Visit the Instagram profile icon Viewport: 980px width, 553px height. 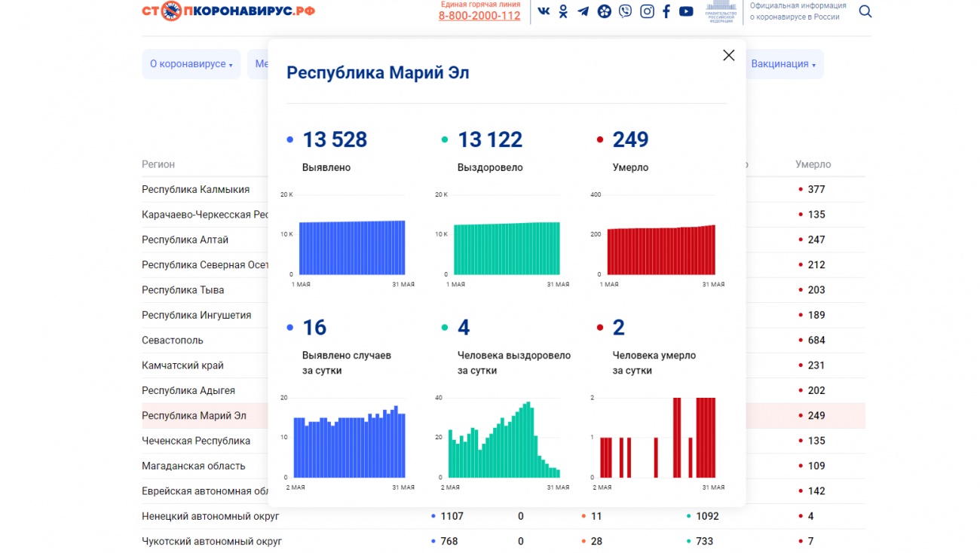(647, 11)
